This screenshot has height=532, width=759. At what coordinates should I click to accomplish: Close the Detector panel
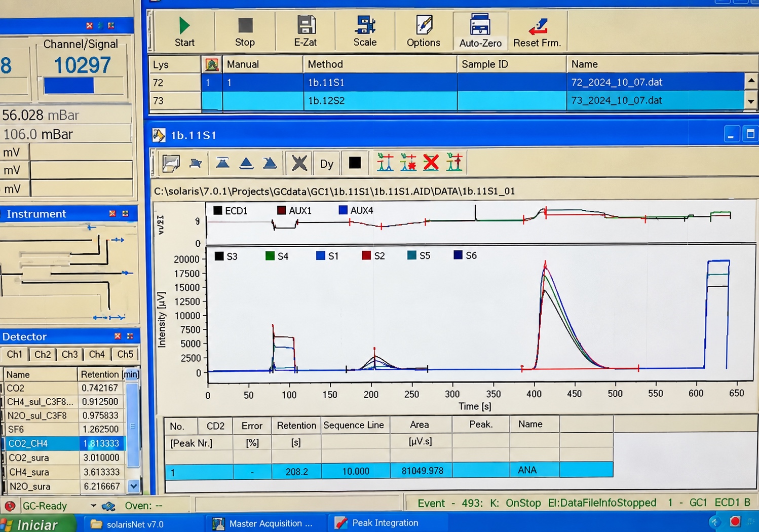tap(118, 336)
